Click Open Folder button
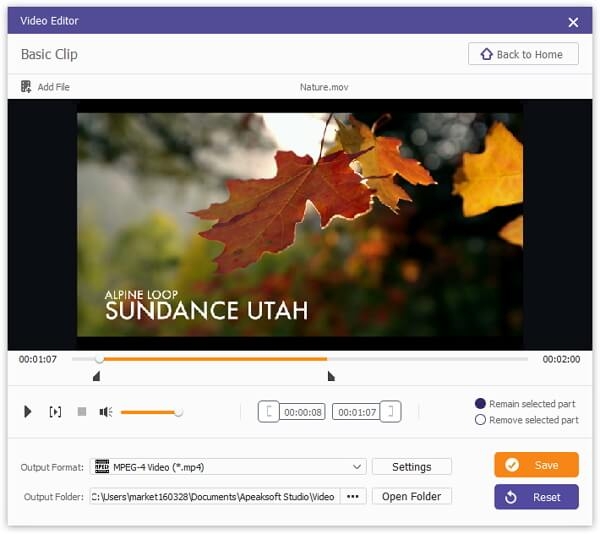Image resolution: width=600 pixels, height=534 pixels. (411, 497)
